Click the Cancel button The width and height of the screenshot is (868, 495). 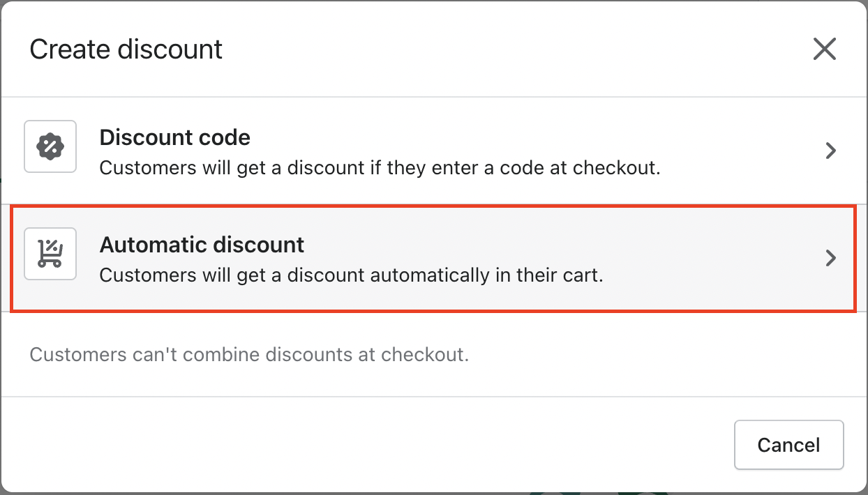tap(788, 445)
